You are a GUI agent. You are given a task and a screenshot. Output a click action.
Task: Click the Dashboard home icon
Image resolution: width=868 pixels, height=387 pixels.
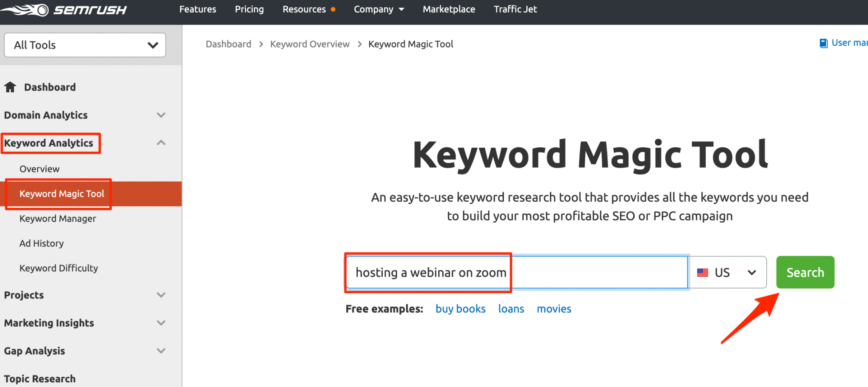pos(10,87)
